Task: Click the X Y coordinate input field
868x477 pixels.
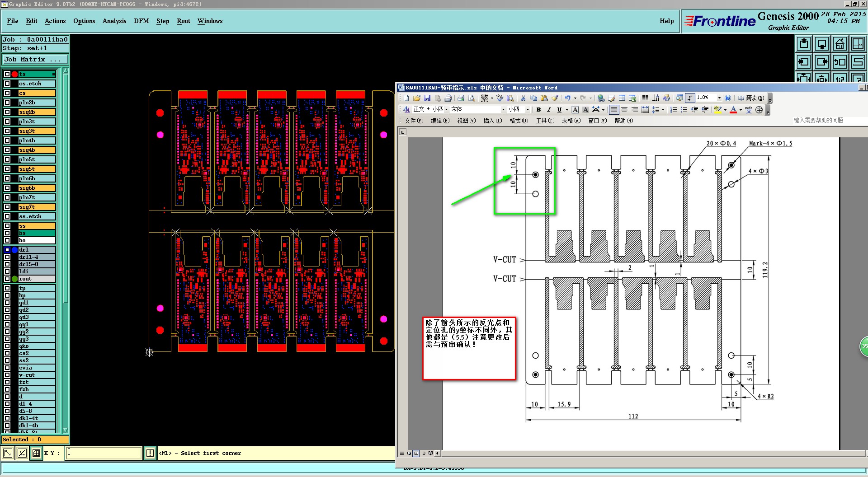Action: tap(104, 453)
